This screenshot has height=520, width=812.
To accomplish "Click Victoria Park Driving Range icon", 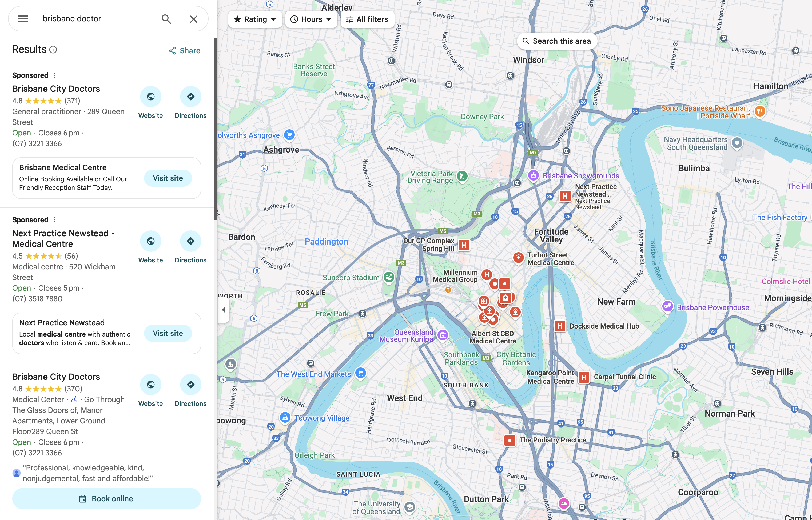I will click(462, 176).
